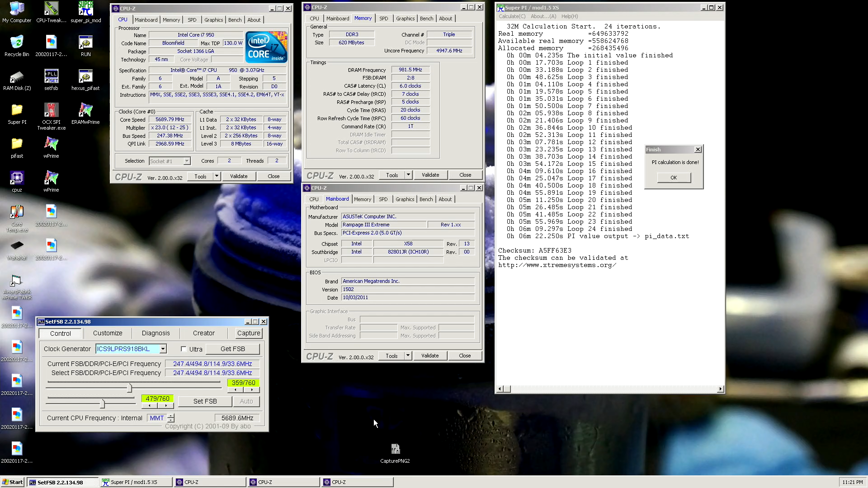Click the Select FSB frequency field
This screenshot has width=868, height=488.
[x=212, y=373]
